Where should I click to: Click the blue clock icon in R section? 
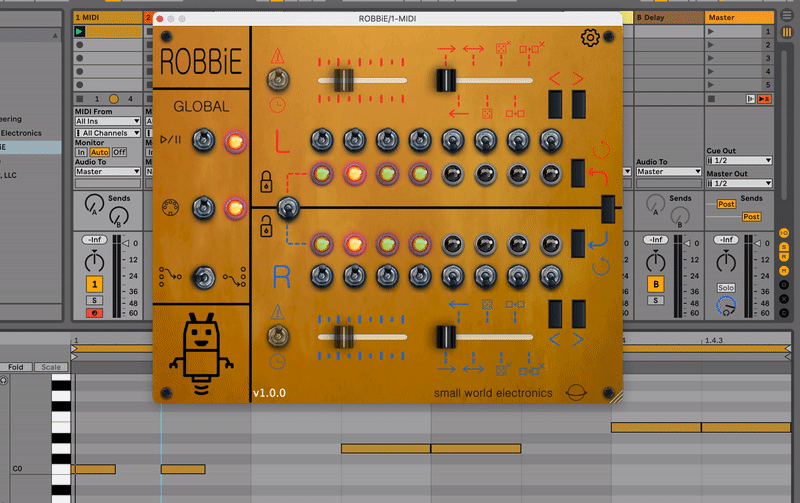[277, 362]
